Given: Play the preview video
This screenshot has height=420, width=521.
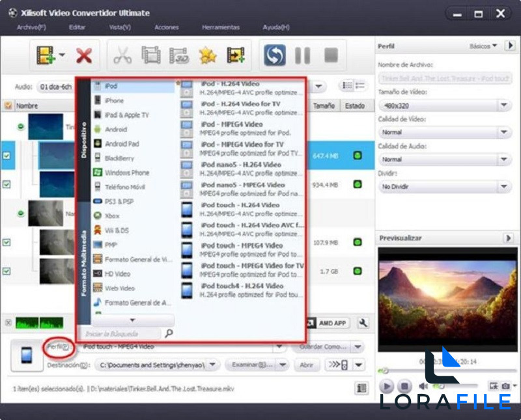Looking at the screenshot, I should [x=386, y=386].
